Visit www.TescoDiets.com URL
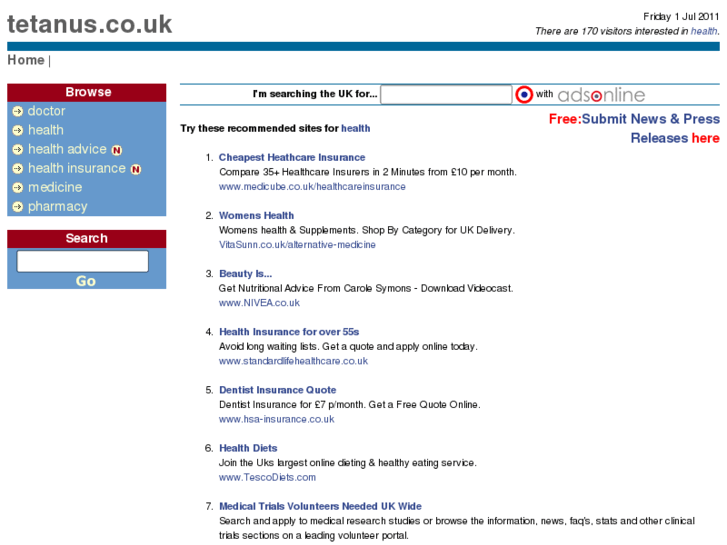727x545 pixels. (x=268, y=477)
